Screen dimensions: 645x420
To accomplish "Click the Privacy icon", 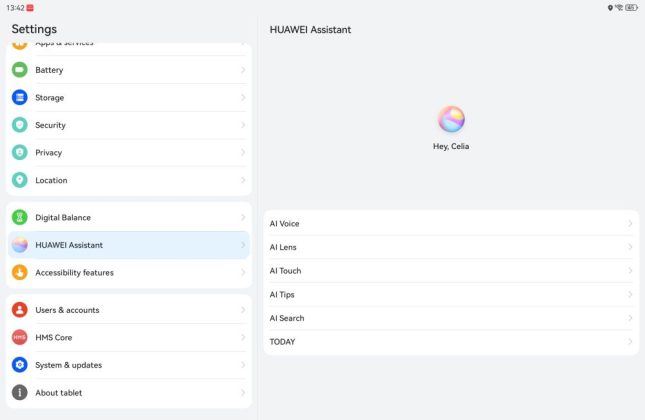I will pos(19,153).
